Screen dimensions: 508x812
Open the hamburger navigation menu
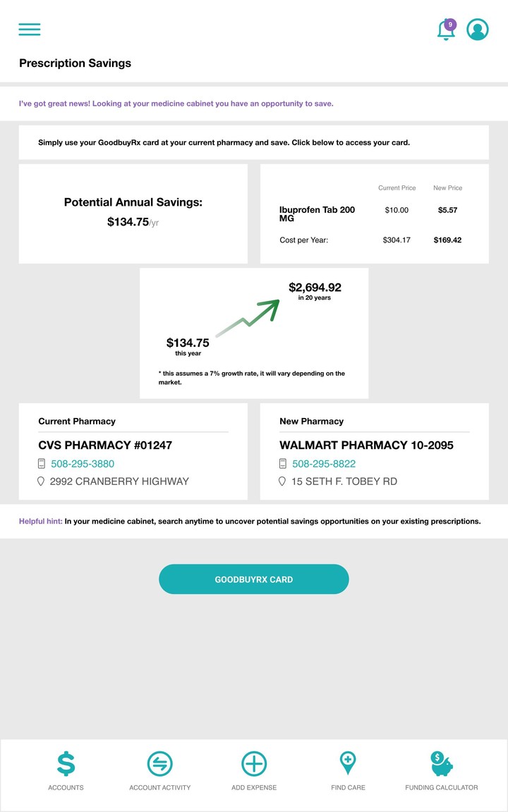point(30,29)
